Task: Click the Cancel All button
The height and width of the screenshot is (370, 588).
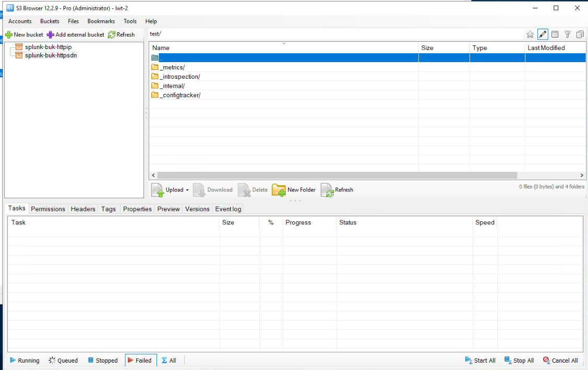Action: (x=560, y=361)
